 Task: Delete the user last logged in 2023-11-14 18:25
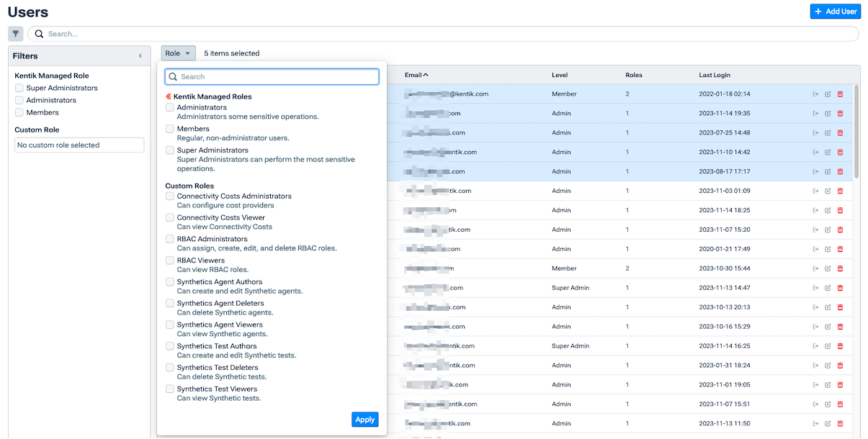point(840,211)
